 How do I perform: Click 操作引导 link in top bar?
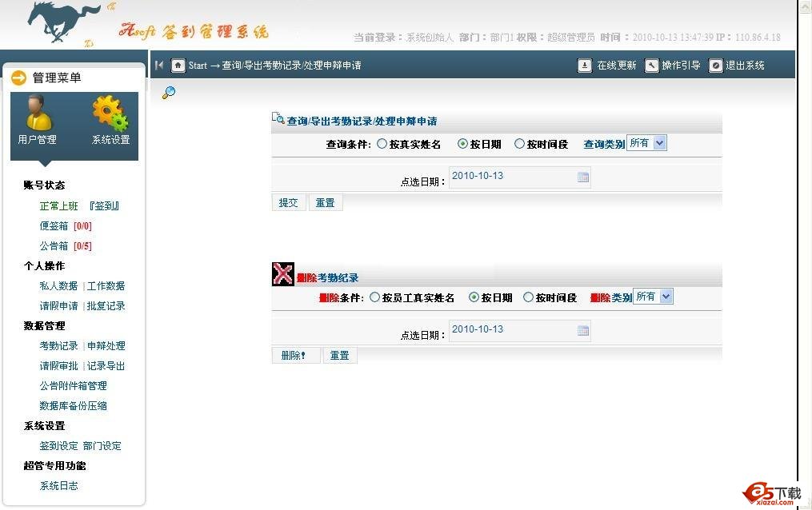[681, 66]
